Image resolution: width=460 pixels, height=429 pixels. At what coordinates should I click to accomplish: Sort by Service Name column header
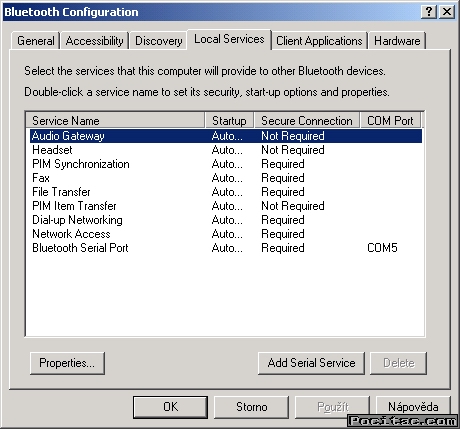(x=115, y=120)
